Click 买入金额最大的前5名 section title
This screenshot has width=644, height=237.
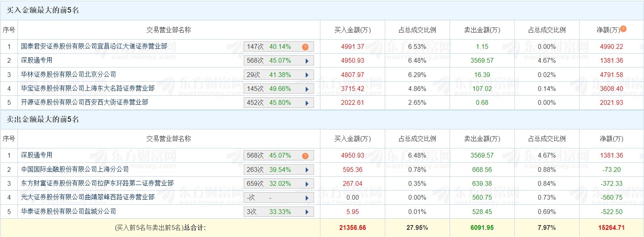[43, 10]
